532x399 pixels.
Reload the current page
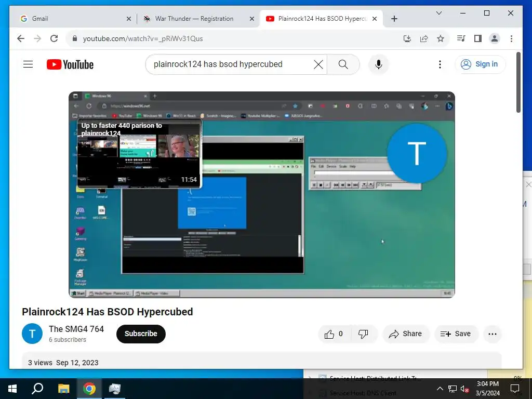[x=54, y=38]
